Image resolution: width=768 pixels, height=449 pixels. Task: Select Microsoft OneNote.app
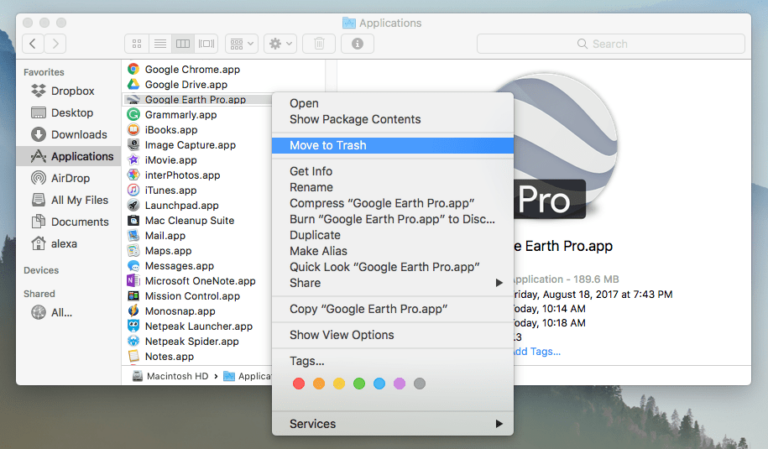click(x=200, y=281)
